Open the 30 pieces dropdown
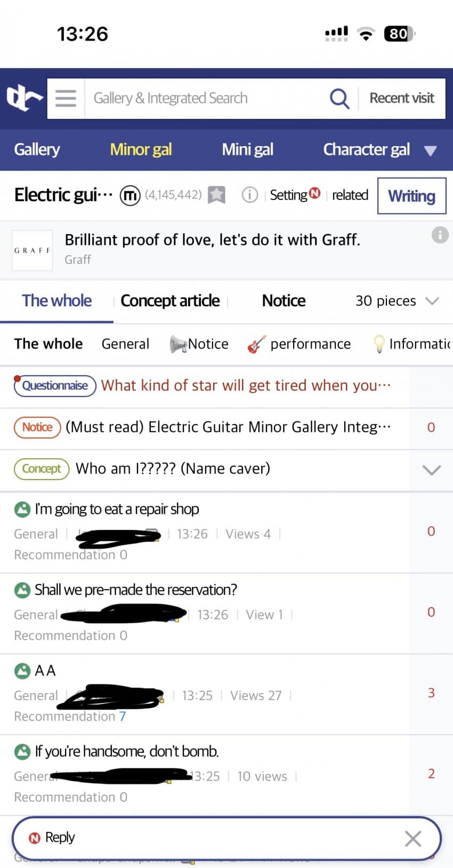Viewport: 453px width, 868px height. [x=397, y=301]
